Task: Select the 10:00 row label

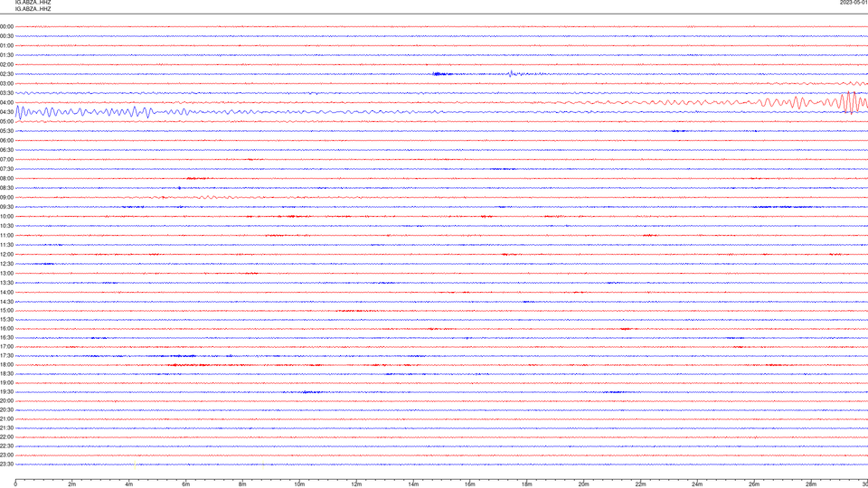Action: (x=6, y=216)
